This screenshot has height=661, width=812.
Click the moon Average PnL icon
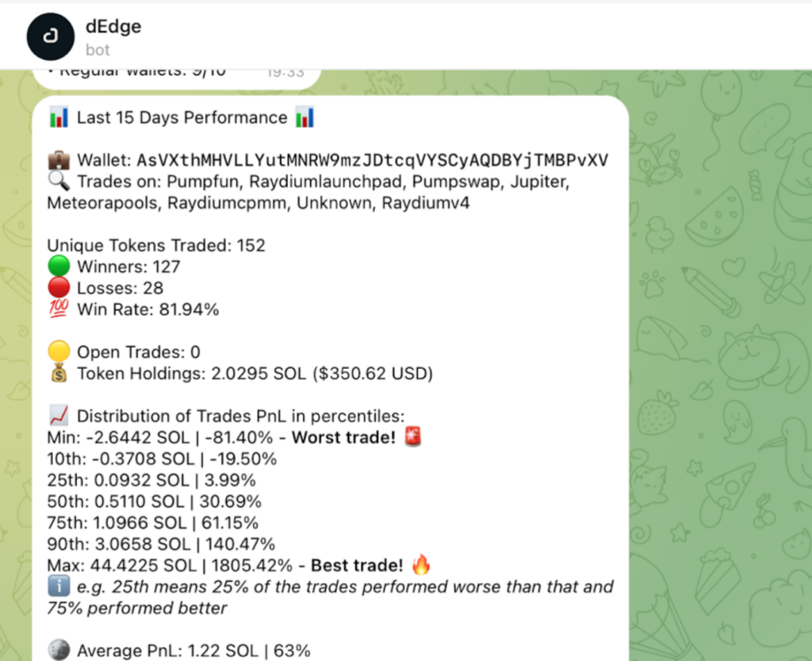[59, 650]
